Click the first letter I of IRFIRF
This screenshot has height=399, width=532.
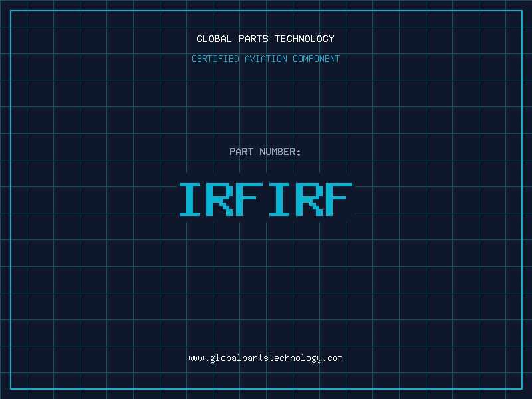pos(192,199)
